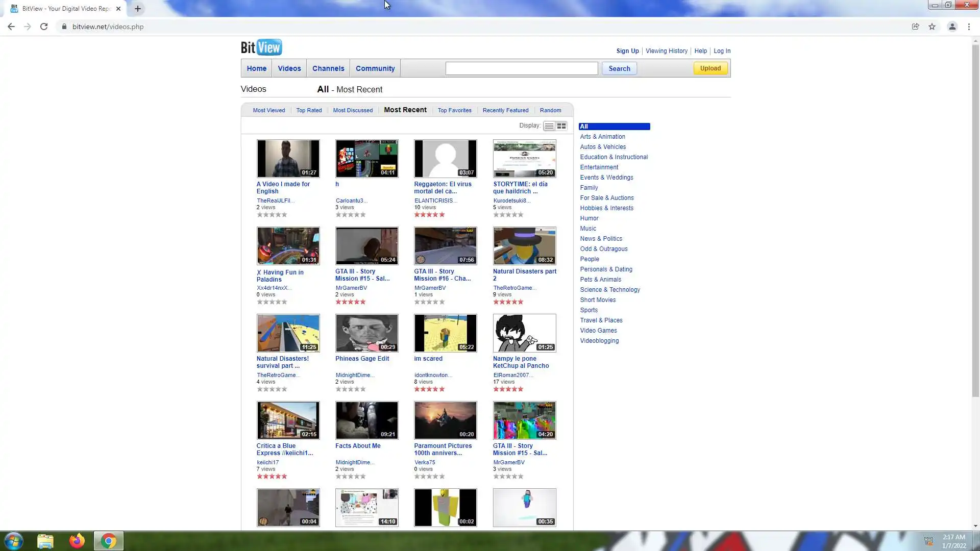
Task: Reload the page with refresh icon
Action: (44, 27)
